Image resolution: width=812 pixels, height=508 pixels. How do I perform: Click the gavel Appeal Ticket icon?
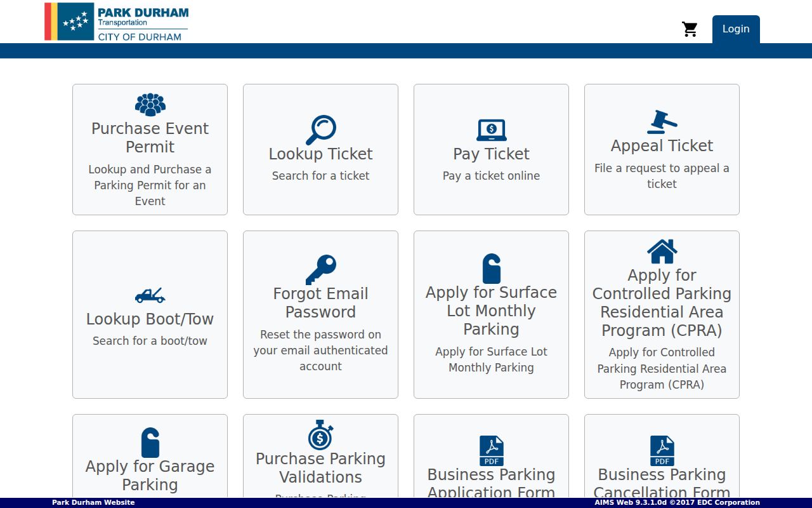[x=662, y=122]
